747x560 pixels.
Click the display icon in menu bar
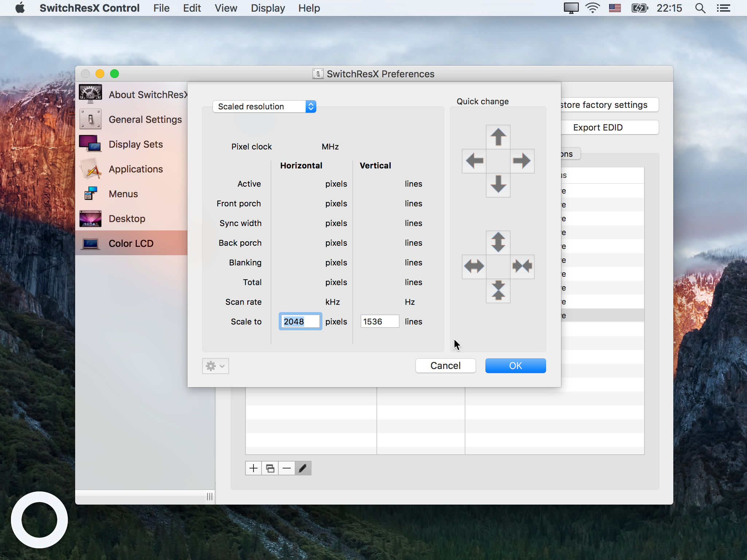(x=571, y=8)
